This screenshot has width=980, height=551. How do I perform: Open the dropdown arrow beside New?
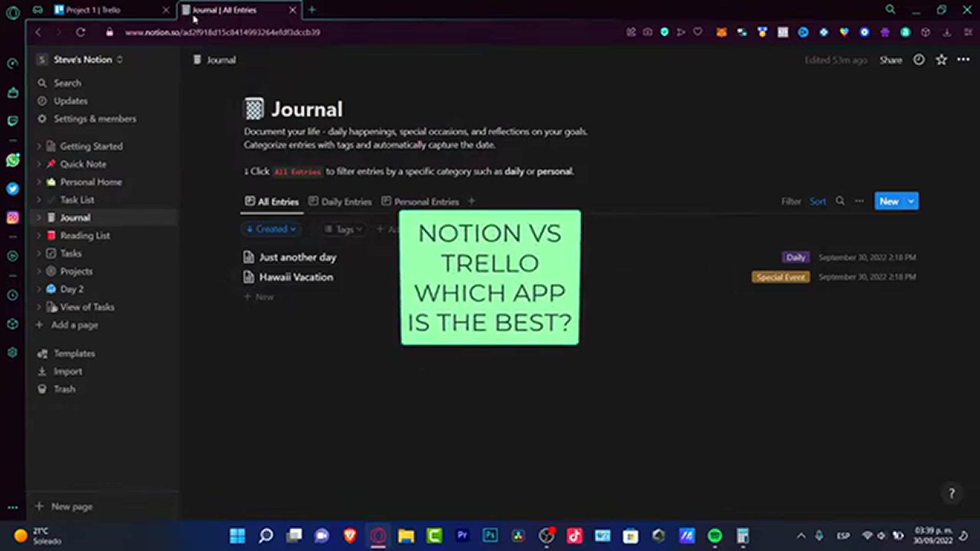click(911, 201)
